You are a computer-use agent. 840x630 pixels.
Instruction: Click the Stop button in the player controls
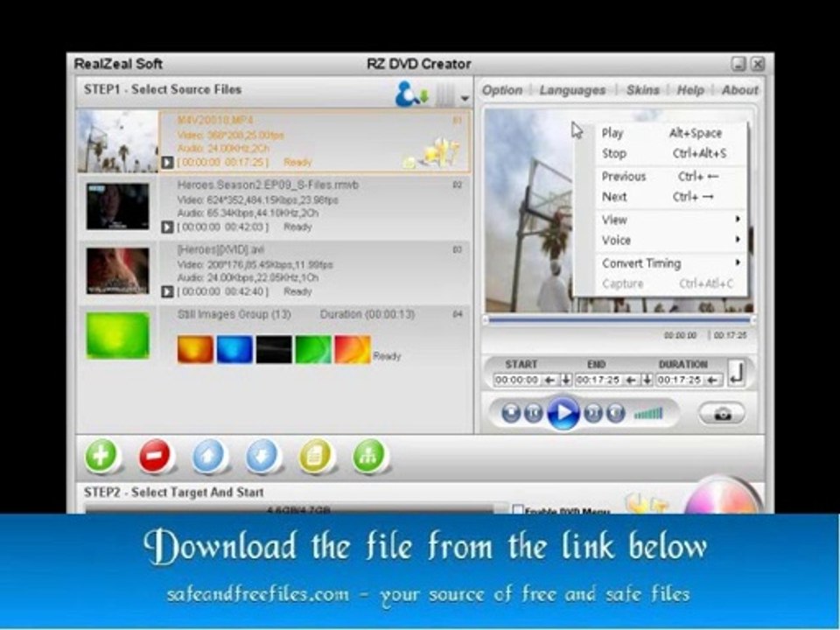510,413
